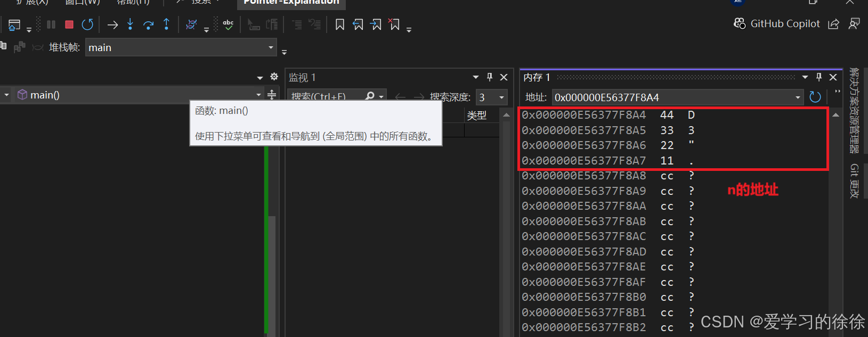The width and height of the screenshot is (868, 337).
Task: Click the Show Next Statement arrow
Action: point(112,24)
